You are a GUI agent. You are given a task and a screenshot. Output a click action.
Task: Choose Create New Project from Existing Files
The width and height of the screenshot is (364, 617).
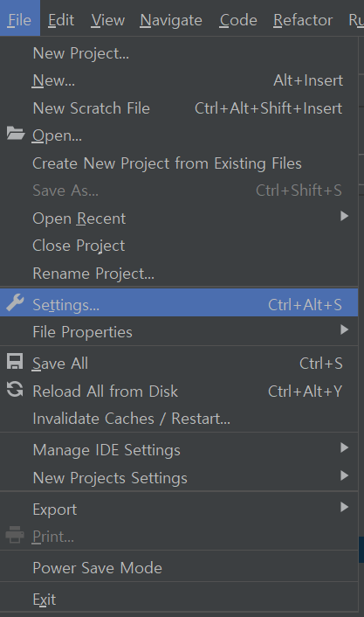pos(179,163)
